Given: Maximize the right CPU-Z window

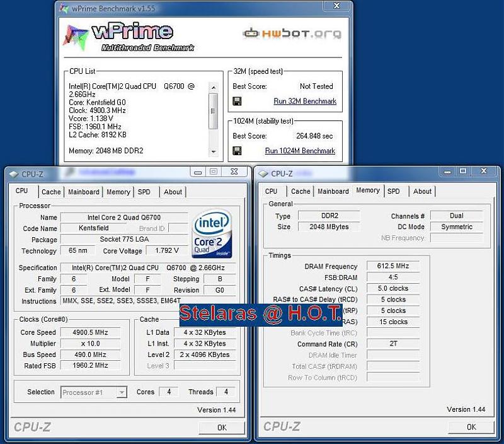Looking at the screenshot, I should click(x=463, y=172).
